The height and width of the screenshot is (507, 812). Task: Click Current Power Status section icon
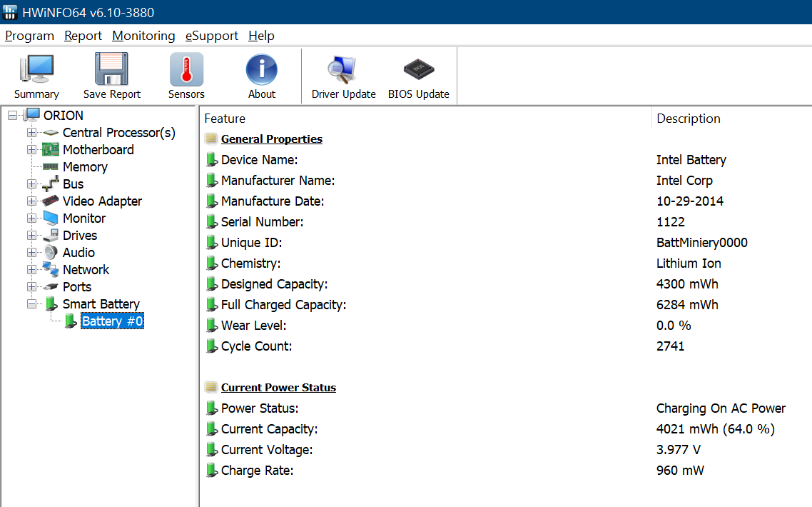(x=210, y=387)
